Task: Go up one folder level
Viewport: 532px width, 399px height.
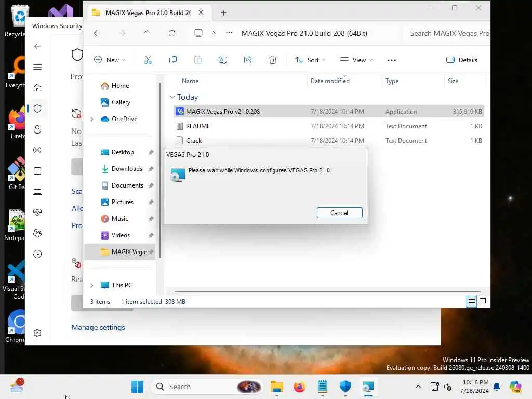Action: 147,33
